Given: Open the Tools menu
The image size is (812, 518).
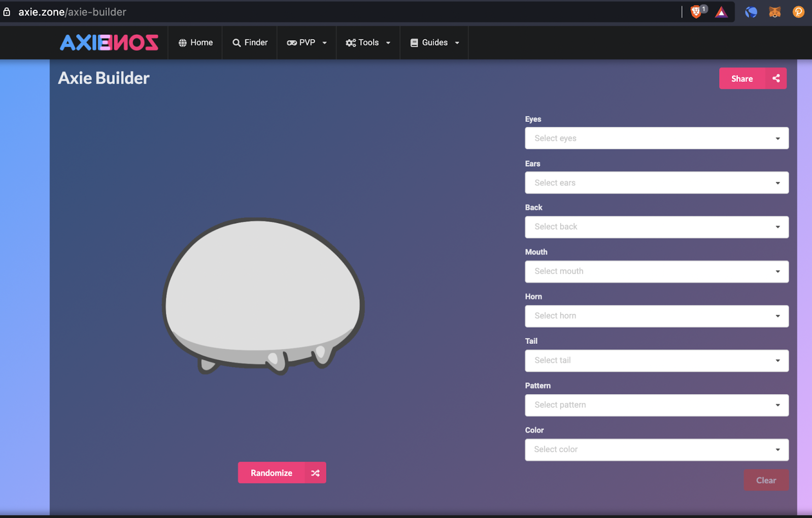Looking at the screenshot, I should click(x=368, y=43).
